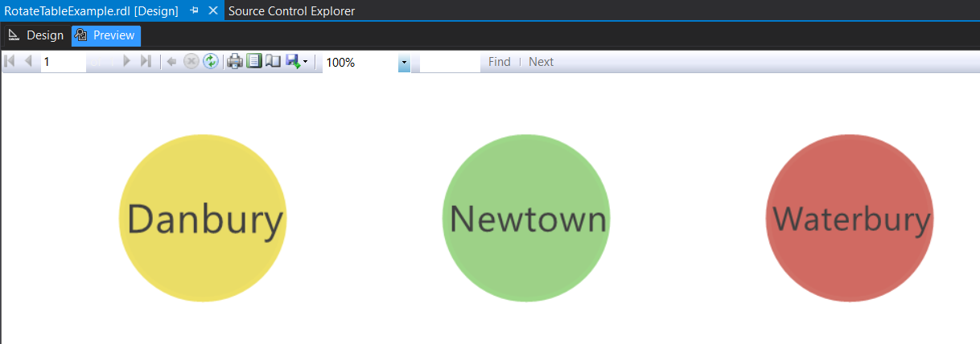Go to the first page of report

pos(10,62)
